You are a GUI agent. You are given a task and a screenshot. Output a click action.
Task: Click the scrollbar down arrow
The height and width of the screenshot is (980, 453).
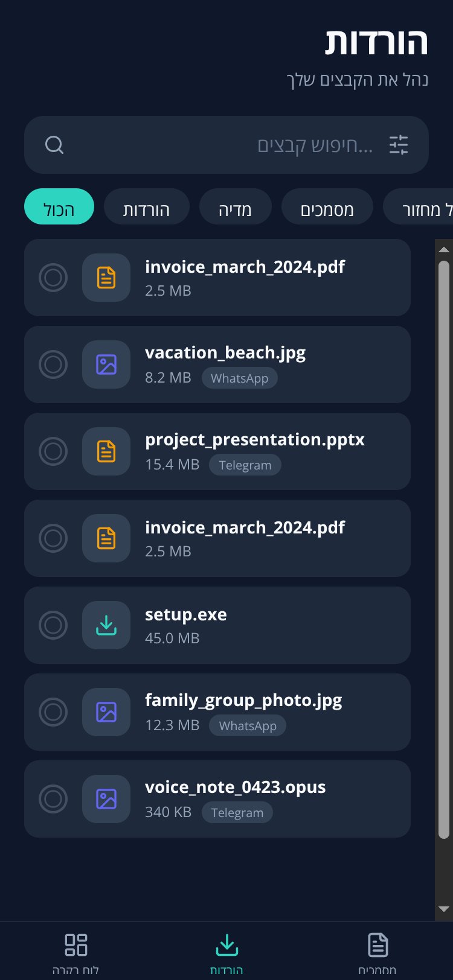point(444,909)
